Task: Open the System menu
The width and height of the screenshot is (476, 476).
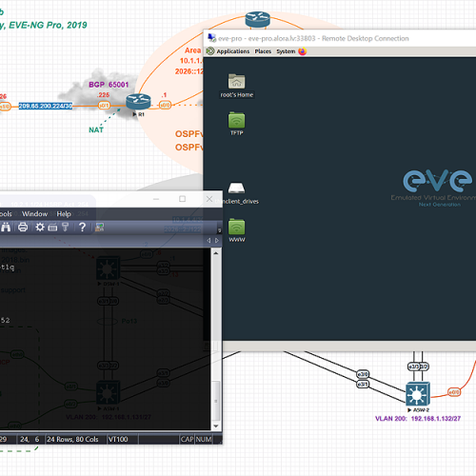Action: pos(286,51)
